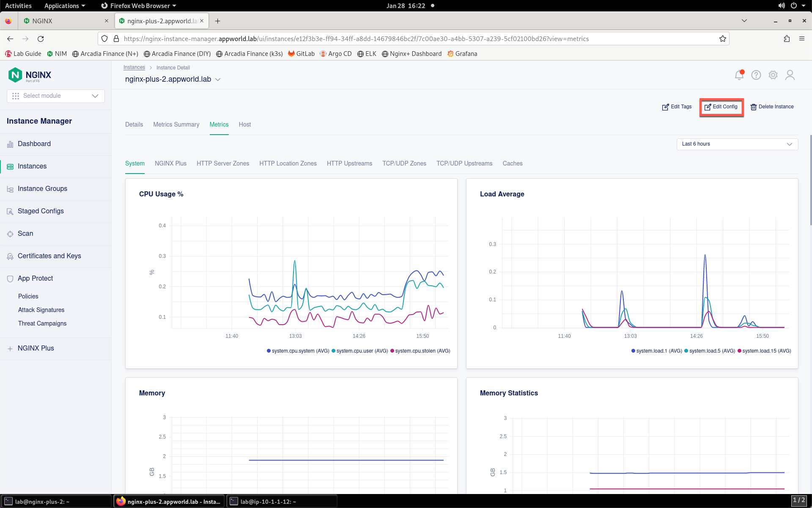
Task: Toggle system.cpu.user (AVG) legend series
Action: [360, 351]
